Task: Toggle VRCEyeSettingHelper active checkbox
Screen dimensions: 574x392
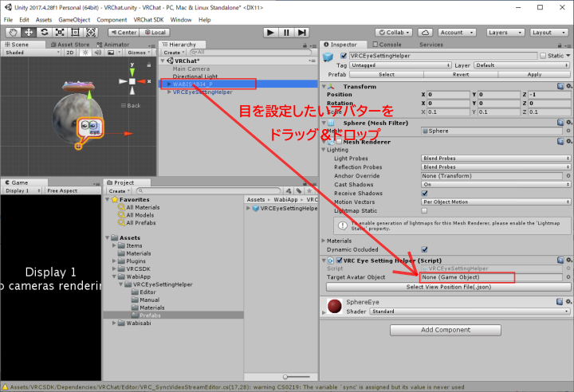Action: point(344,56)
